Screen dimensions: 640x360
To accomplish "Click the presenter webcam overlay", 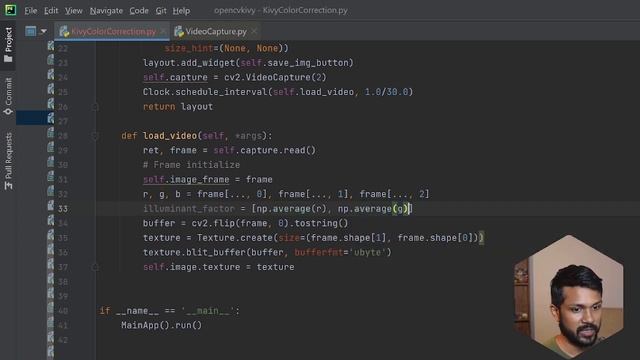I will [x=569, y=297].
